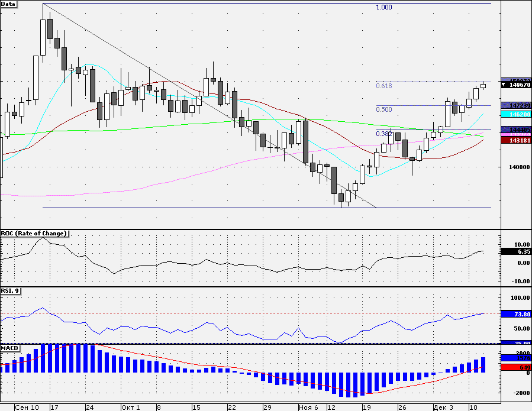Select the MACD panel title
This screenshot has width=532, height=411.
coord(10,348)
